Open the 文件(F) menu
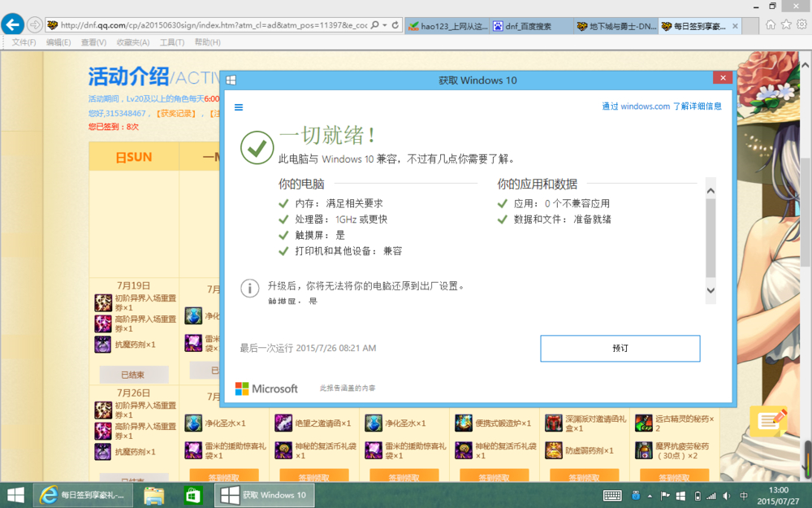The height and width of the screenshot is (508, 812). tap(24, 42)
